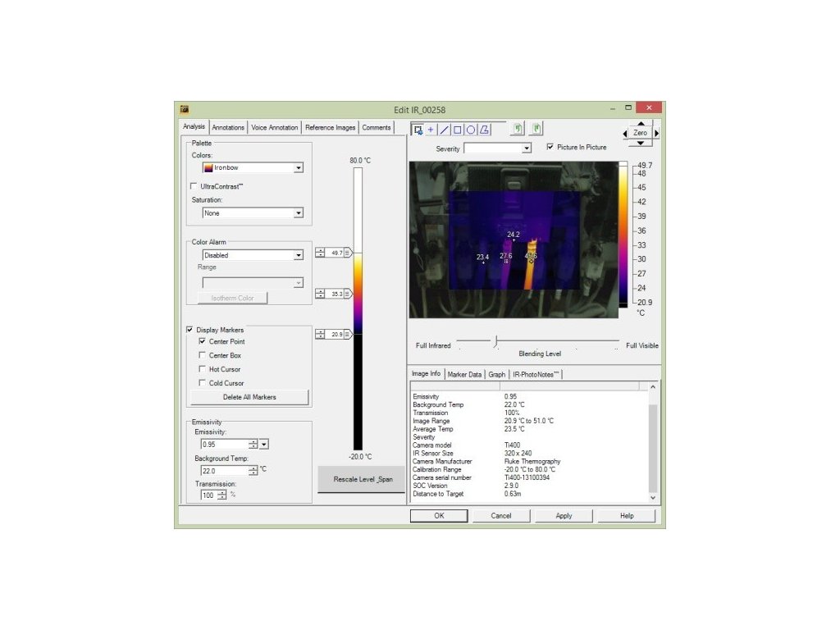Click the Apply button
Image resolution: width=840 pixels, height=630 pixels.
(x=564, y=516)
